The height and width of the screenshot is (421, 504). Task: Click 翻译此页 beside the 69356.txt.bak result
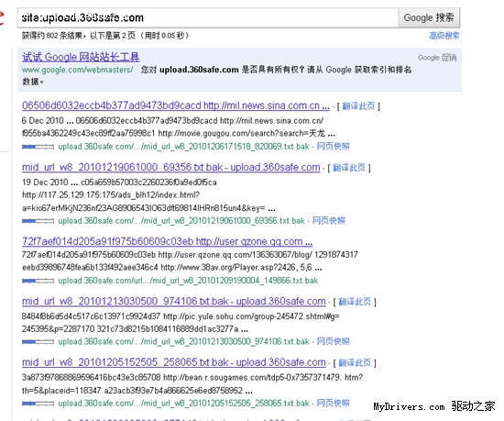point(349,168)
